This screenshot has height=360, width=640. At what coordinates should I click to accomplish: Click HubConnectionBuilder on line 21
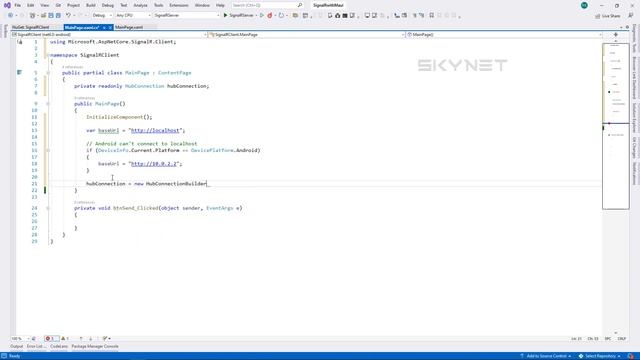click(x=176, y=184)
